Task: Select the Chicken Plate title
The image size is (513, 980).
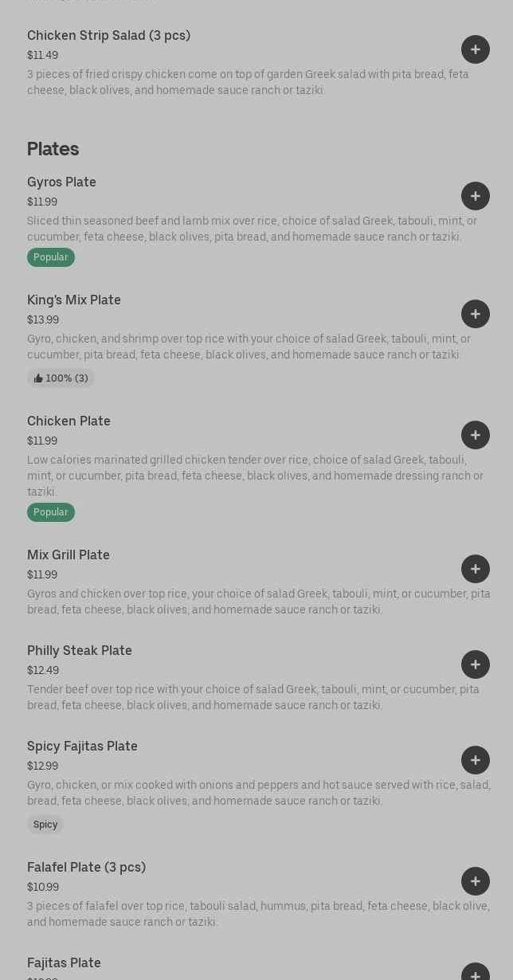Action: (x=69, y=421)
